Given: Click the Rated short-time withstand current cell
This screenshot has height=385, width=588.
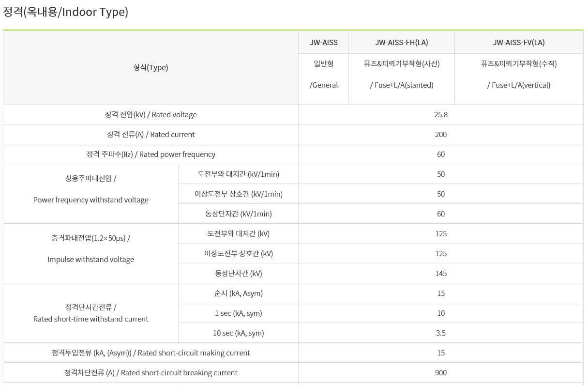Looking at the screenshot, I should pyautogui.click(x=91, y=313).
